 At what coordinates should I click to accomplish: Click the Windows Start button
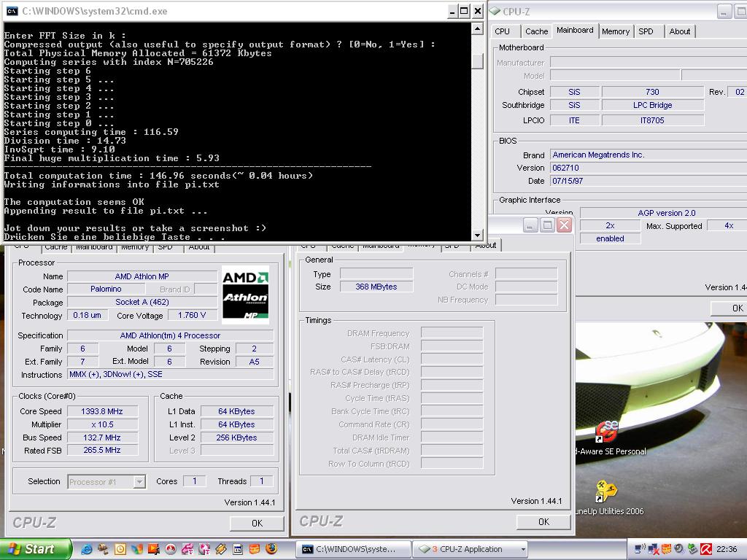coord(35,549)
